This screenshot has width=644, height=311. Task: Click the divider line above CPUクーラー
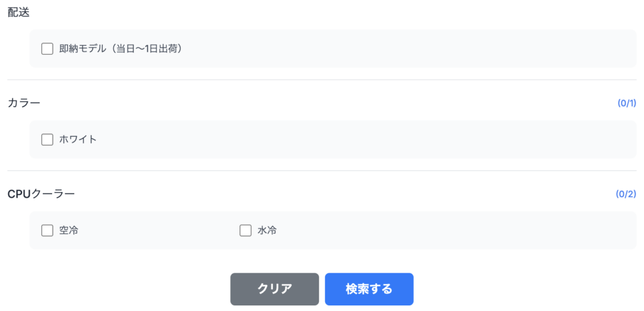point(322,171)
